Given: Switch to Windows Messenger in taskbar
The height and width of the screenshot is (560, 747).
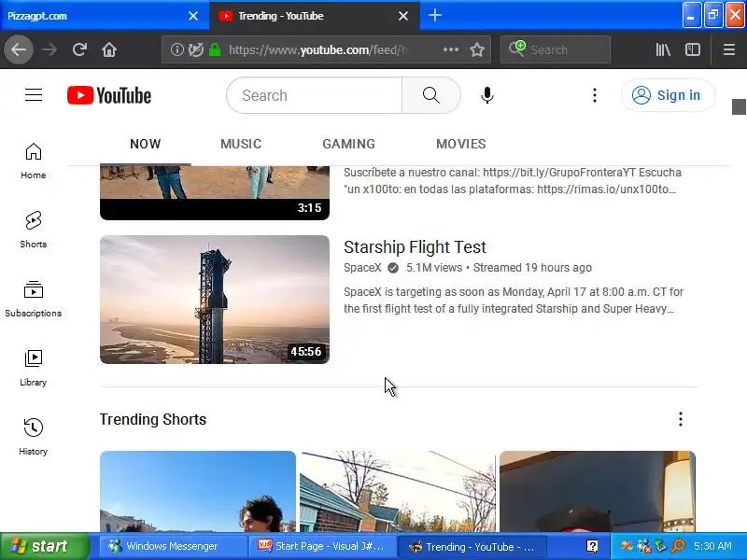Looking at the screenshot, I should click(172, 546).
